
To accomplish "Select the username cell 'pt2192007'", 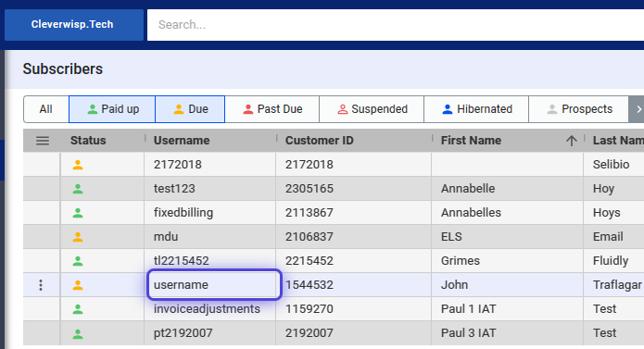I will pos(209,333).
